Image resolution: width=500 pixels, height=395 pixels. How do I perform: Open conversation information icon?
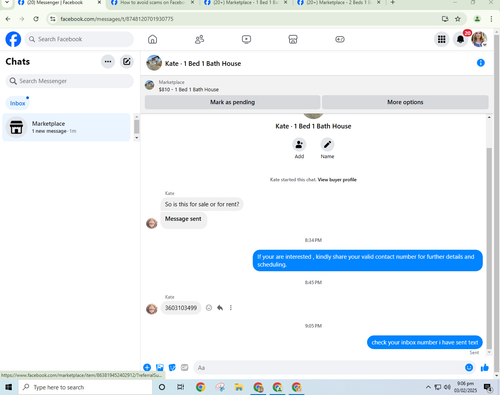click(480, 63)
